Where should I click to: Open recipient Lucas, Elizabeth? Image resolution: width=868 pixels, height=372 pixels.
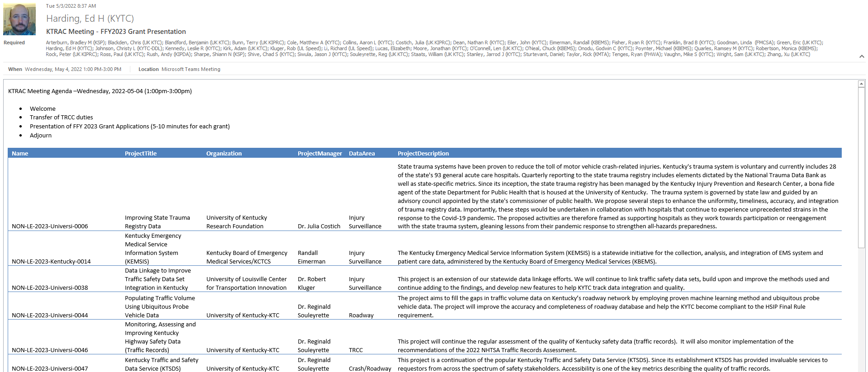point(393,48)
